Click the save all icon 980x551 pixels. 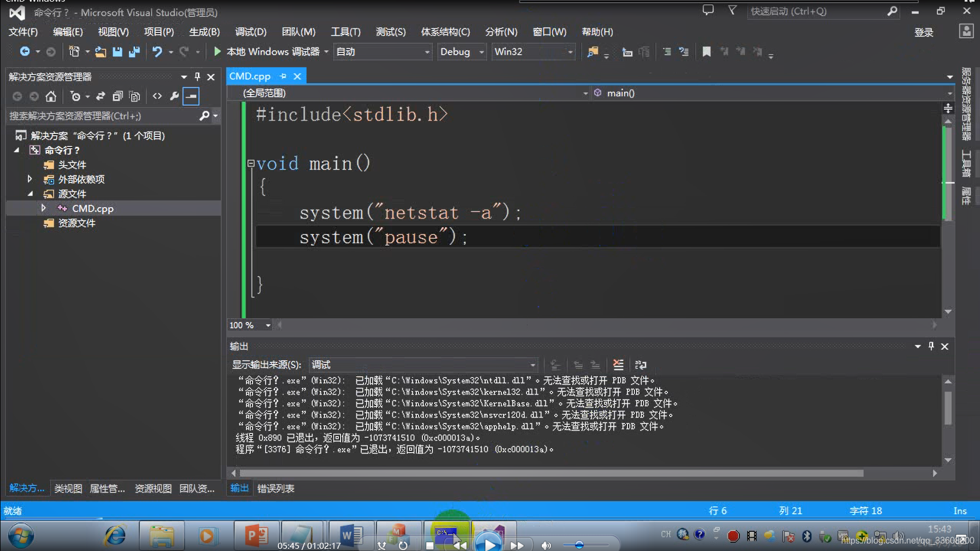click(x=134, y=51)
